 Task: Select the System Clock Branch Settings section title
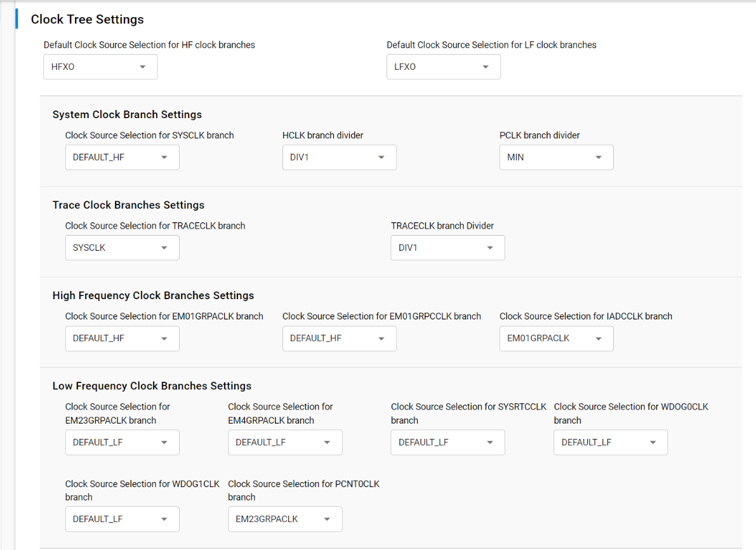click(127, 114)
